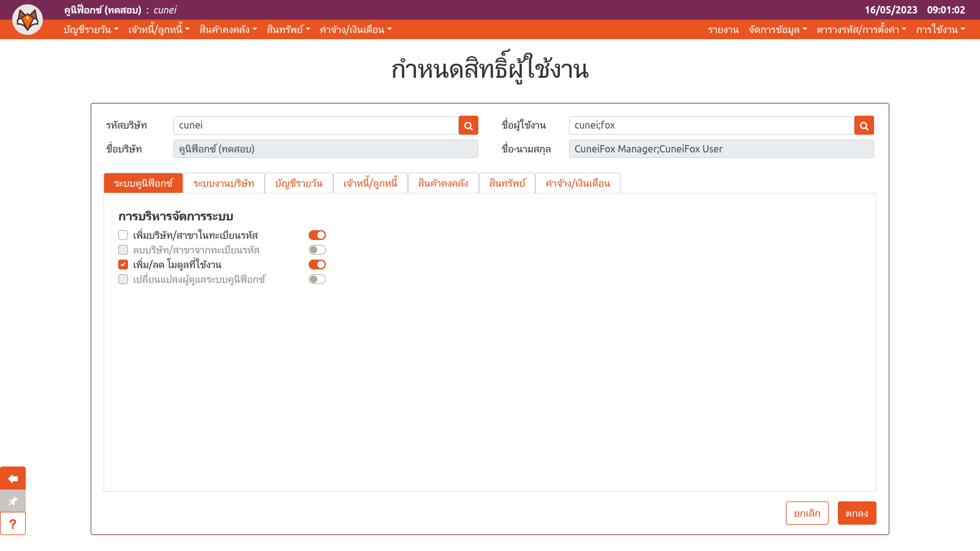Image resolution: width=980 pixels, height=551 pixels.
Task: Click the ตกลง confirm button
Action: 856,513
